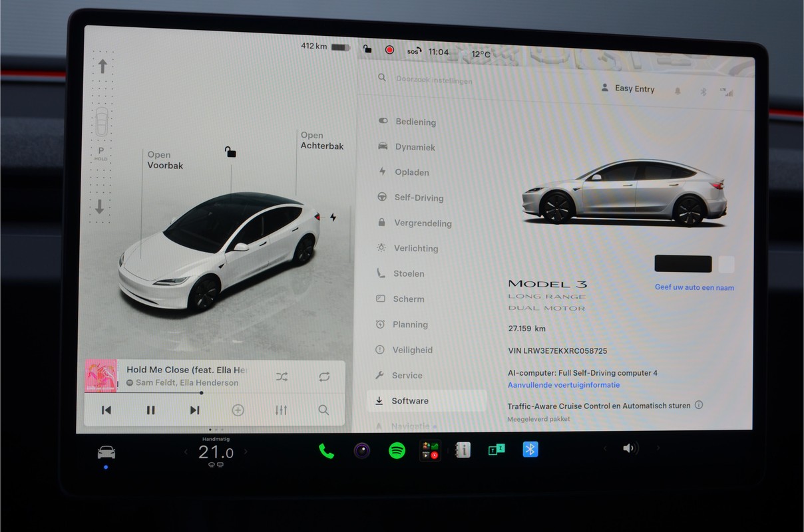Click Geef uw auto een naam link
Viewport: 804px width, 532px height.
(694, 288)
